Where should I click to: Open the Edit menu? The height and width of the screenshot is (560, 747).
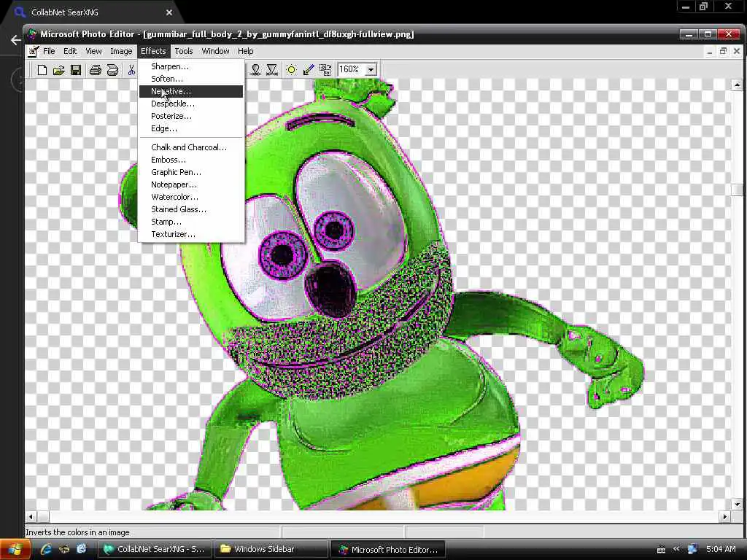coord(70,51)
